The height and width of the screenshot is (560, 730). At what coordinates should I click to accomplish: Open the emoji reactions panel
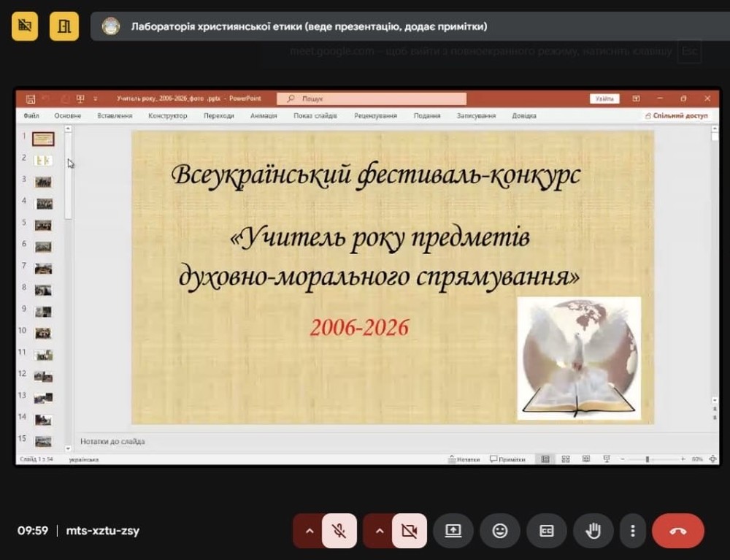click(x=500, y=531)
